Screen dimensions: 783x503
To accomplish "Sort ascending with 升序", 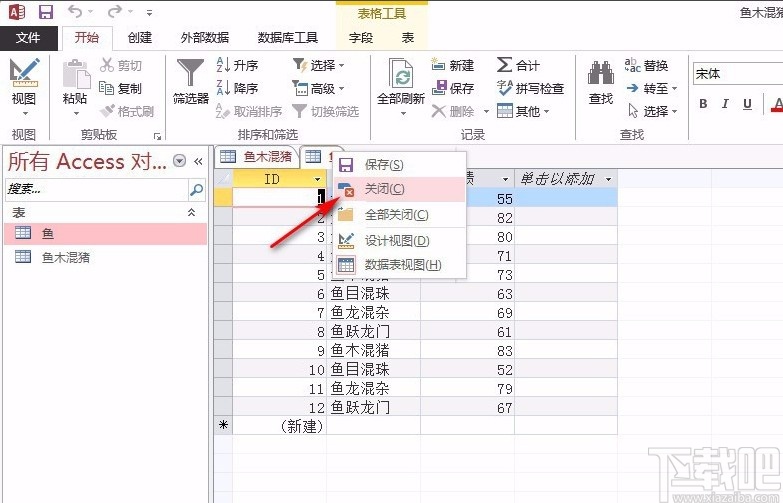I will 237,65.
